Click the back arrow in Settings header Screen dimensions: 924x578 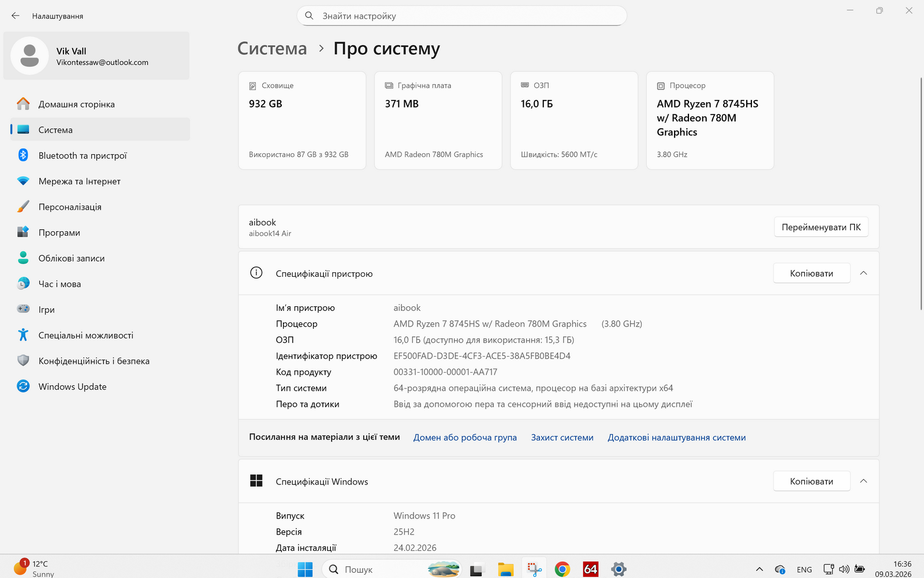pos(16,16)
